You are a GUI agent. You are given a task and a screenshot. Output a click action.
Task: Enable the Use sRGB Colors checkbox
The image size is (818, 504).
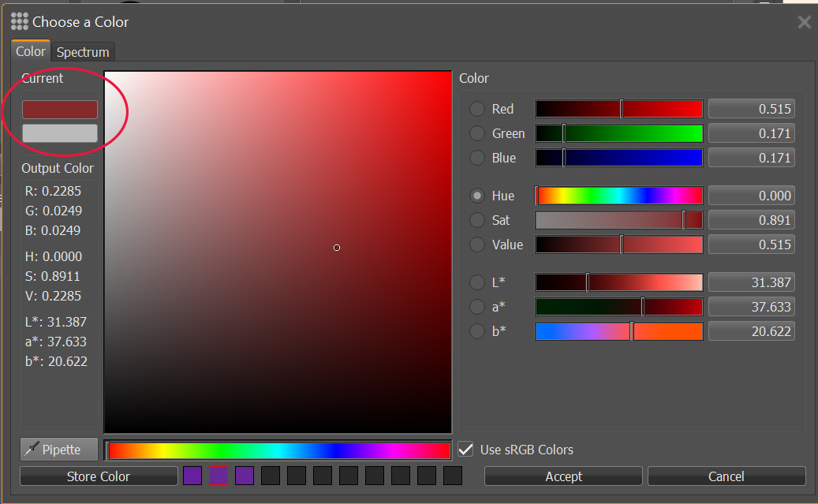(465, 449)
